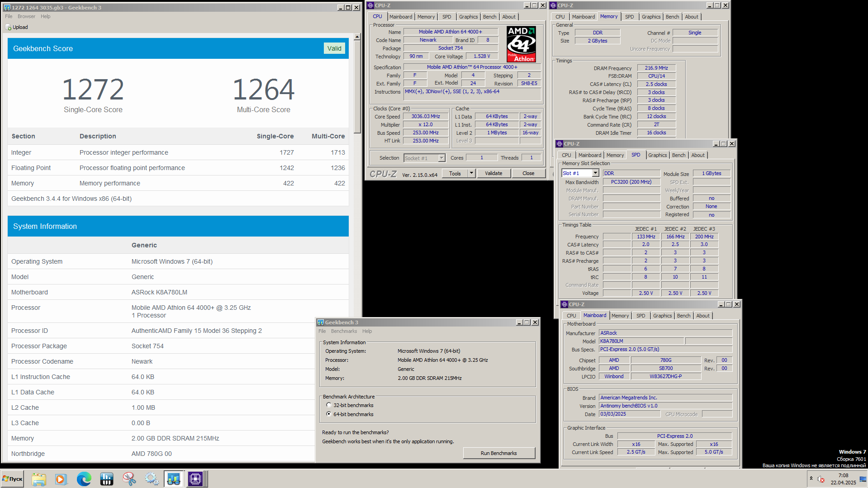
Task: Open the Socket #1 selection dropdown
Action: pyautogui.click(x=441, y=158)
